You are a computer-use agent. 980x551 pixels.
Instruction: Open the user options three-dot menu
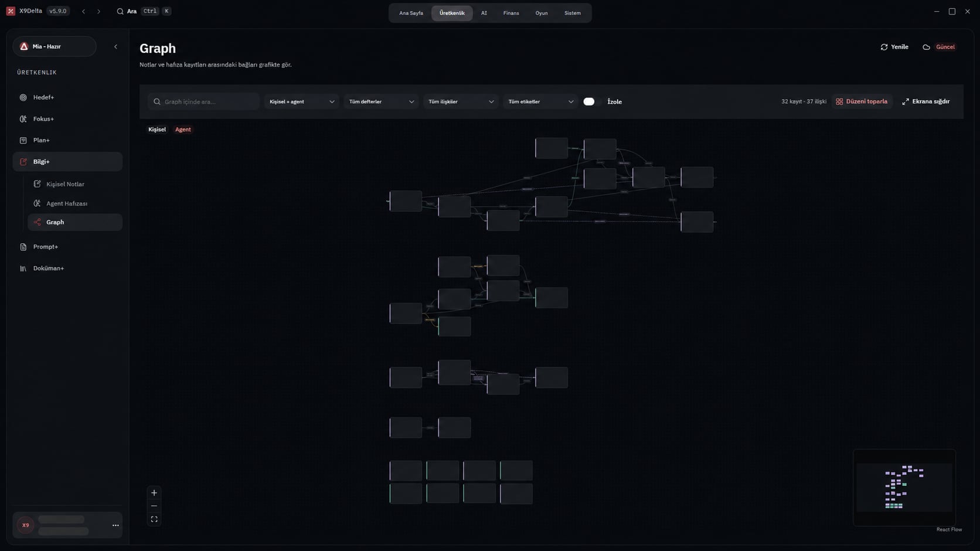115,525
